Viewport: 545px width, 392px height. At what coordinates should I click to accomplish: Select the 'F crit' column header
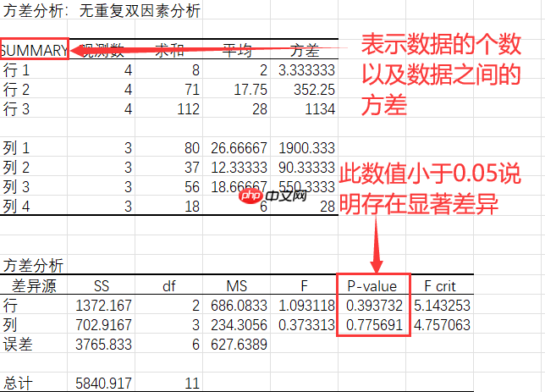click(440, 286)
